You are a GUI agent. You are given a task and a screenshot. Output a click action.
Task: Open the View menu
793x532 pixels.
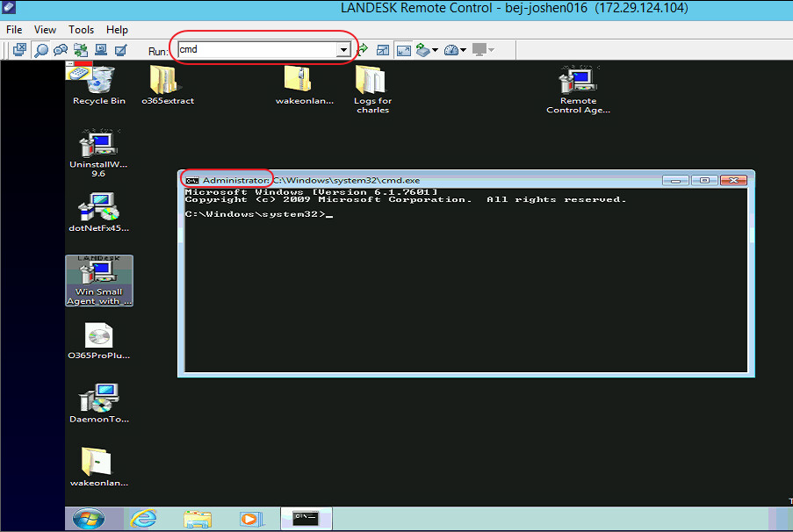click(x=44, y=29)
